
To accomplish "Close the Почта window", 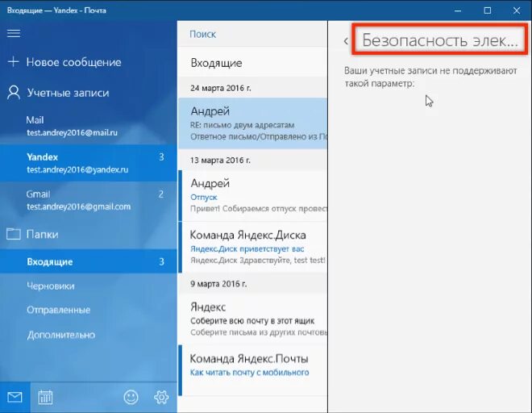I will click(x=517, y=10).
